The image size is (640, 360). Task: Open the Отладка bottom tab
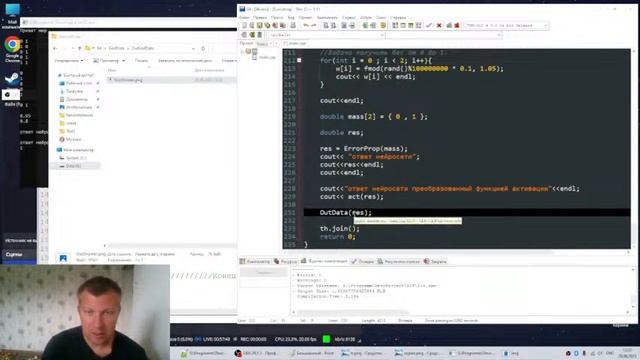363,261
